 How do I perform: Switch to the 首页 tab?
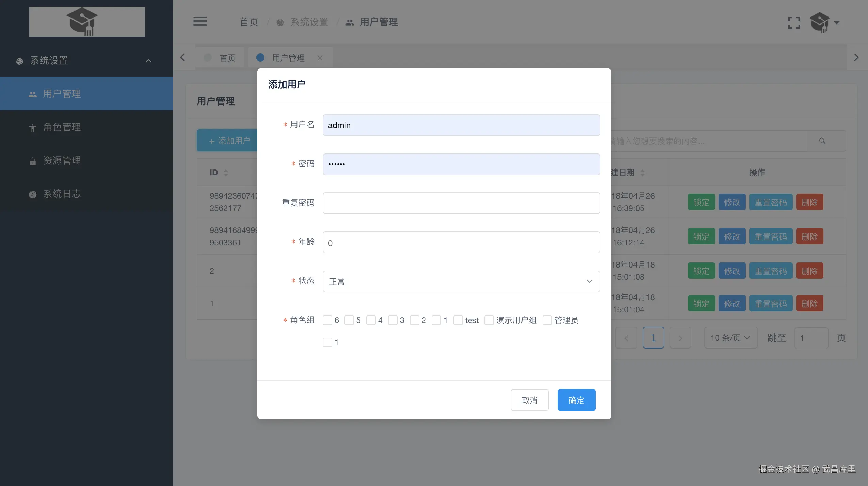(227, 58)
